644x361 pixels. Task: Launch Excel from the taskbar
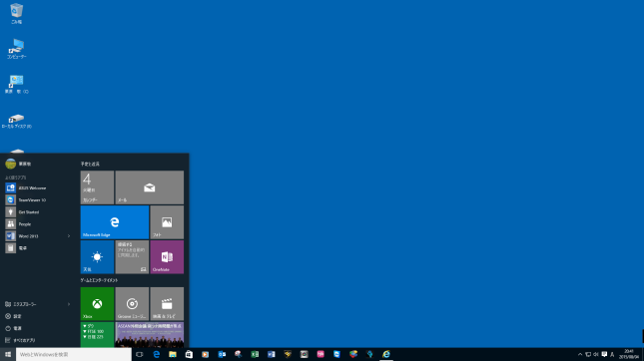click(x=255, y=354)
